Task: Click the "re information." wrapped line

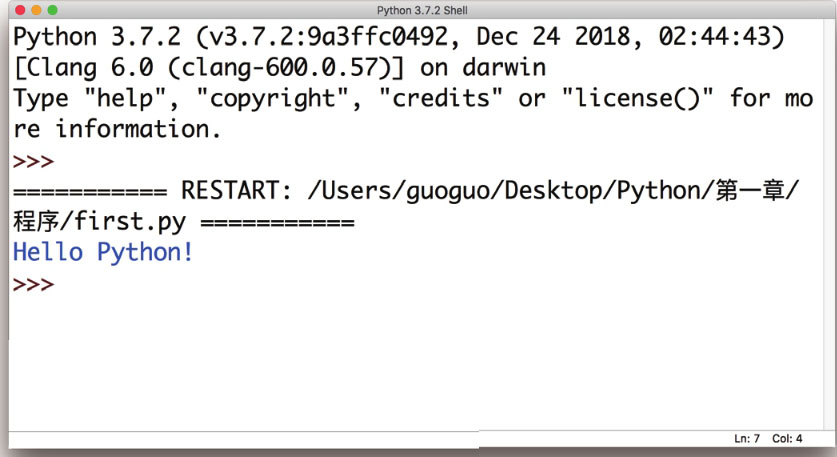Action: click(116, 129)
